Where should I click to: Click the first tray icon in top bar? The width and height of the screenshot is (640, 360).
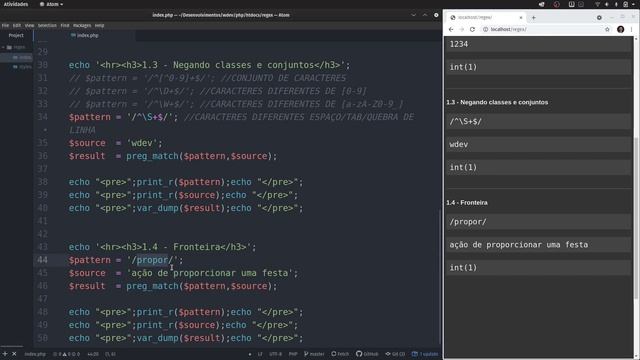(x=542, y=4)
